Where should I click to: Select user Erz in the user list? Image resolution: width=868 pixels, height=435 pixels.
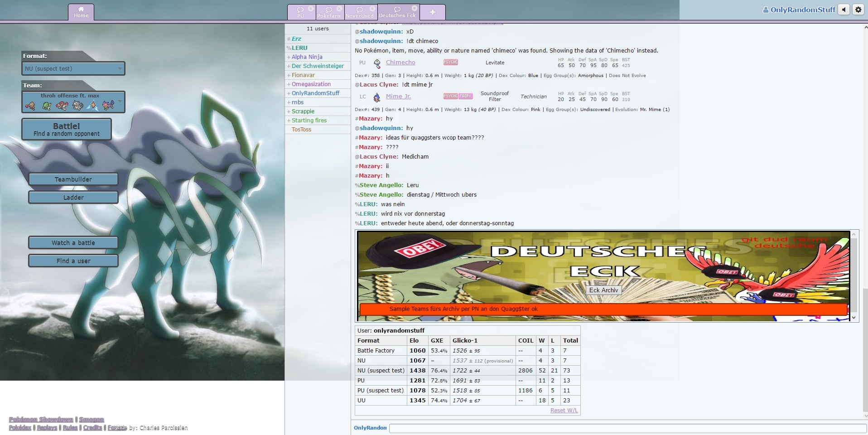pos(318,39)
